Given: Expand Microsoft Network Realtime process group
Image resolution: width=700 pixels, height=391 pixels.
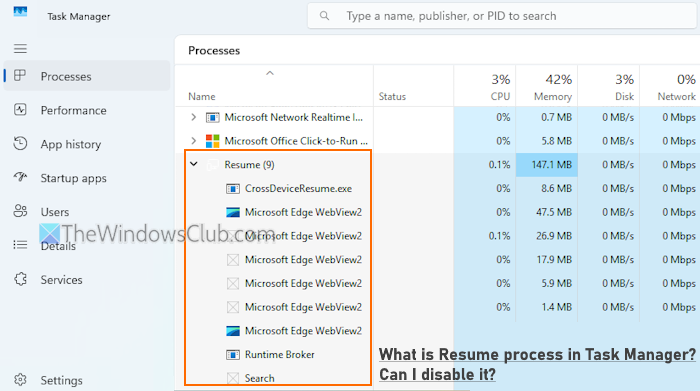Looking at the screenshot, I should click(193, 117).
